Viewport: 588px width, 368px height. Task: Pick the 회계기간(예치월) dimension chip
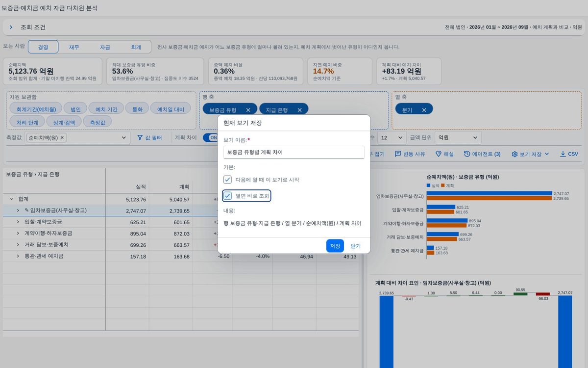[x=36, y=109]
